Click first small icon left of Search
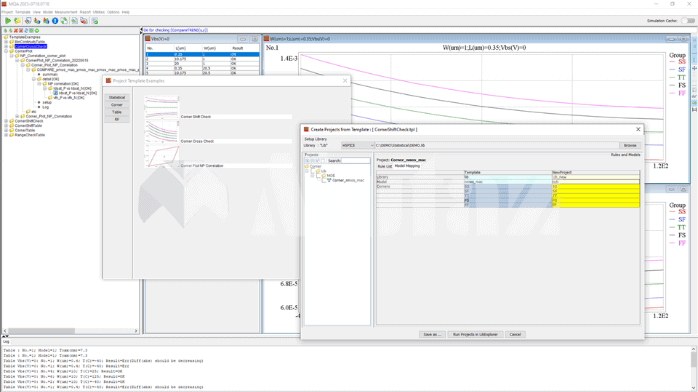The height and width of the screenshot is (392, 698). click(307, 161)
